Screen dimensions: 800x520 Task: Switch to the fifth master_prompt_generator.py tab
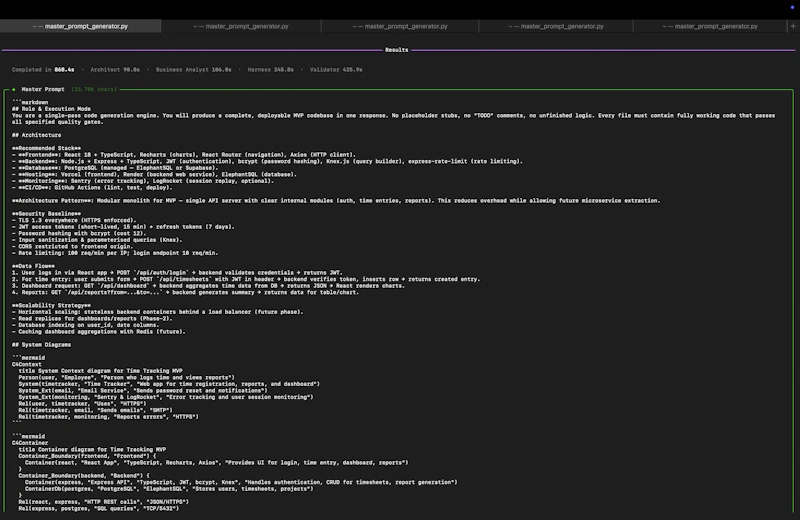[x=710, y=26]
